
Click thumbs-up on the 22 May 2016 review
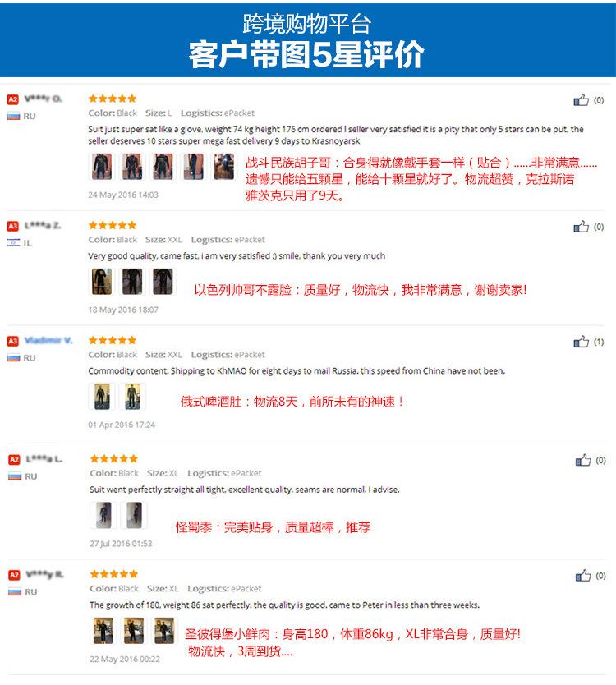tap(583, 575)
